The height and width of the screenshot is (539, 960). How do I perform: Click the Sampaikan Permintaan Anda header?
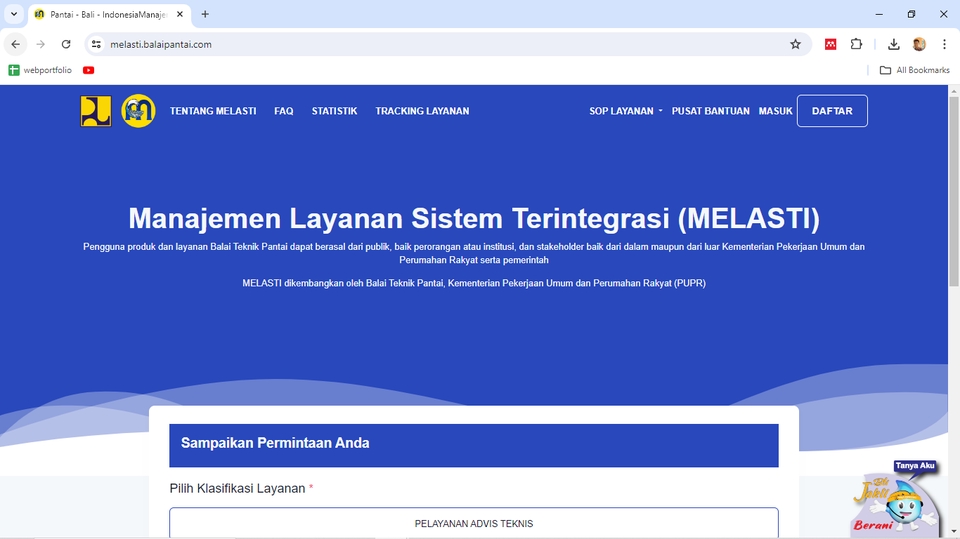point(474,445)
